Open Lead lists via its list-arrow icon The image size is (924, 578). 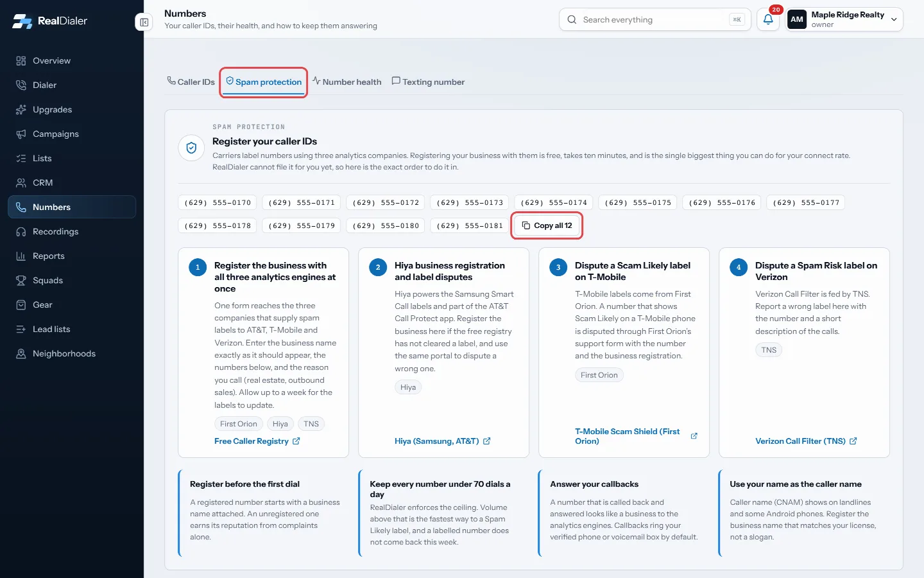[21, 329]
